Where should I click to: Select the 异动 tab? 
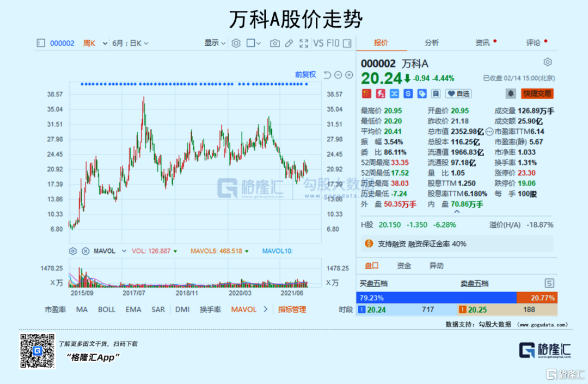436,266
